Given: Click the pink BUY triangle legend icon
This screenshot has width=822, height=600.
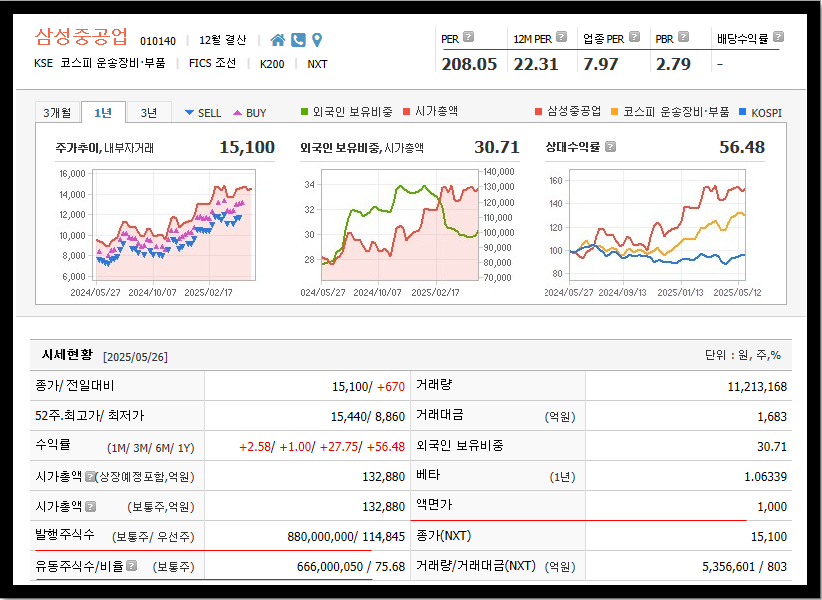Looking at the screenshot, I should tap(237, 113).
